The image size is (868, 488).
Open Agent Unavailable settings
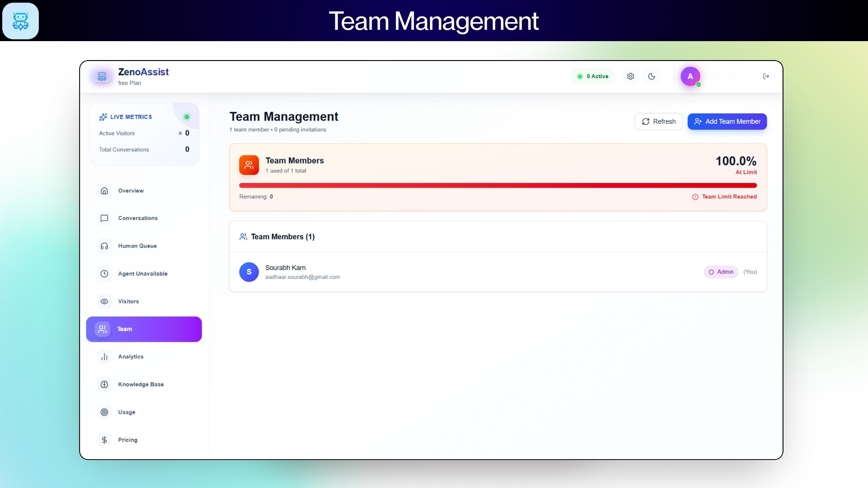pyautogui.click(x=143, y=273)
